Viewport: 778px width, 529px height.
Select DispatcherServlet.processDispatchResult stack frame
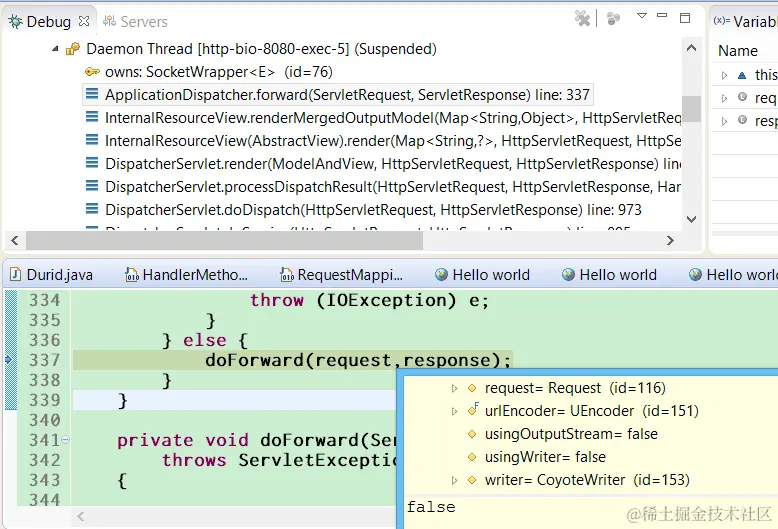click(393, 187)
